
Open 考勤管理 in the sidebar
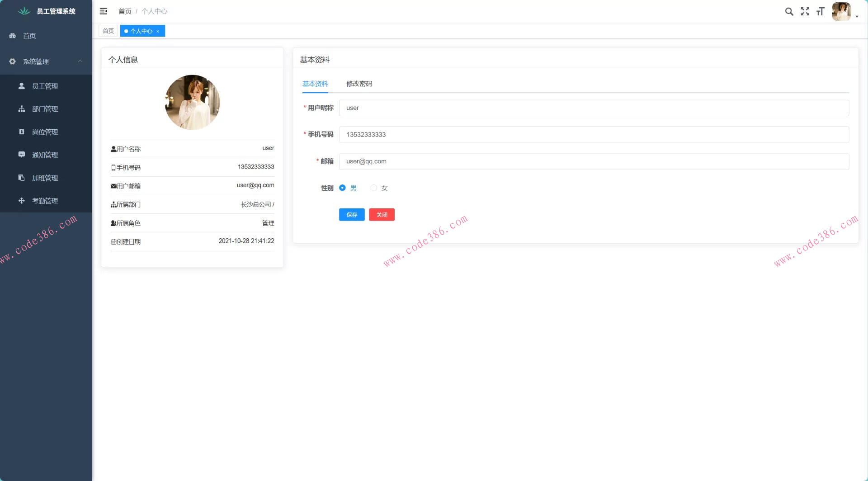coord(46,201)
